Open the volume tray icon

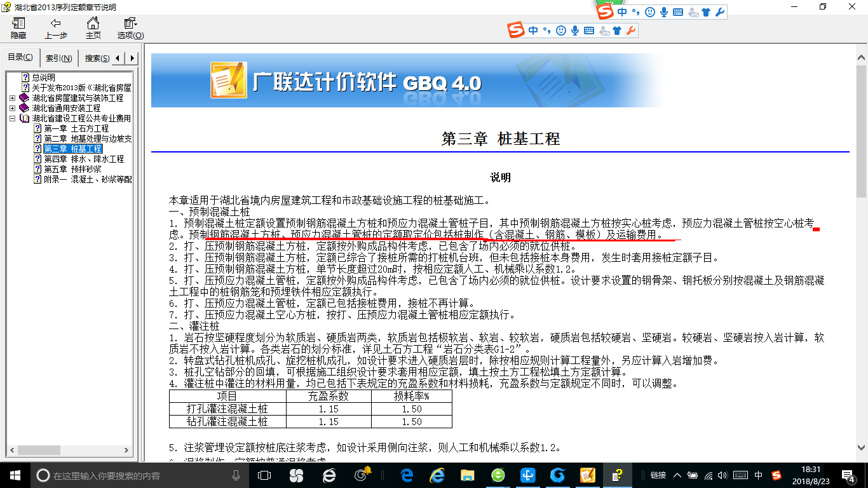click(x=724, y=475)
